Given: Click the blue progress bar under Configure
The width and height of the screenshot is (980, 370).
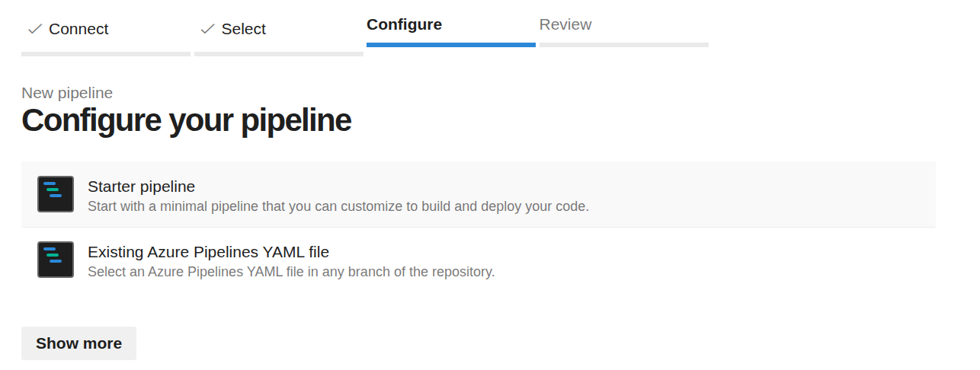Looking at the screenshot, I should [450, 45].
